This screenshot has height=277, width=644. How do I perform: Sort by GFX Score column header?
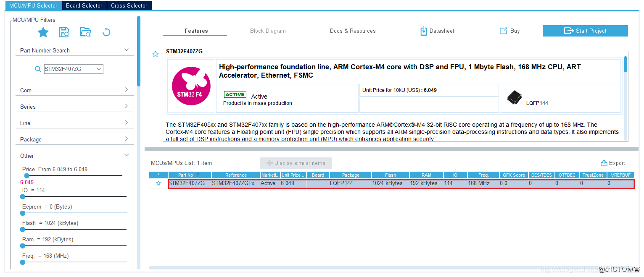[x=514, y=175]
